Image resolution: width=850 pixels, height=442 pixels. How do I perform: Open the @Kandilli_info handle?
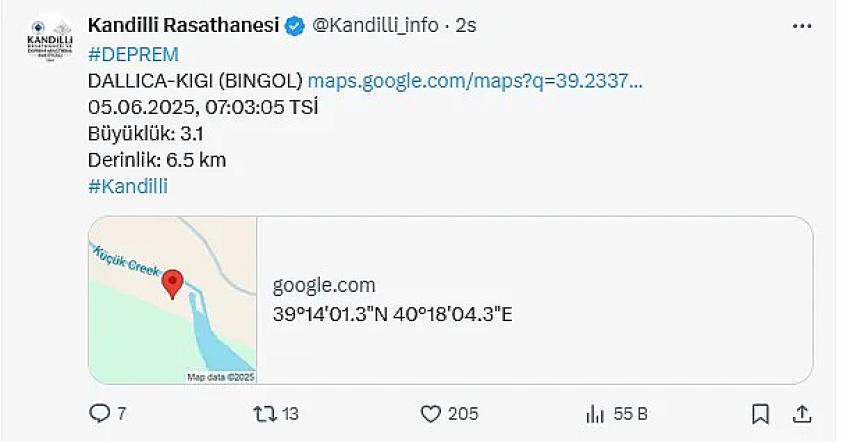376,26
